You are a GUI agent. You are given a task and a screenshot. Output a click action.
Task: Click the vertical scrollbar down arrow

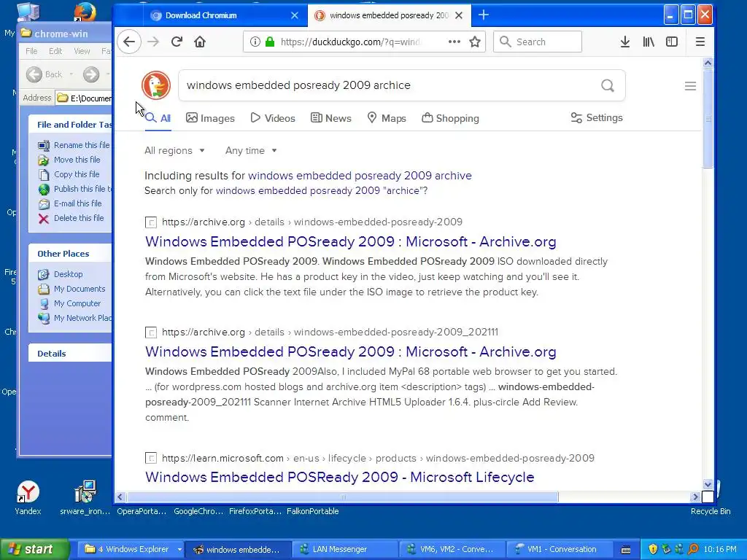(x=708, y=484)
